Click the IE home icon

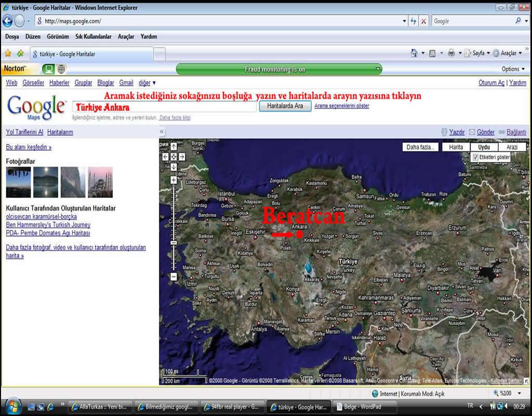pyautogui.click(x=414, y=53)
